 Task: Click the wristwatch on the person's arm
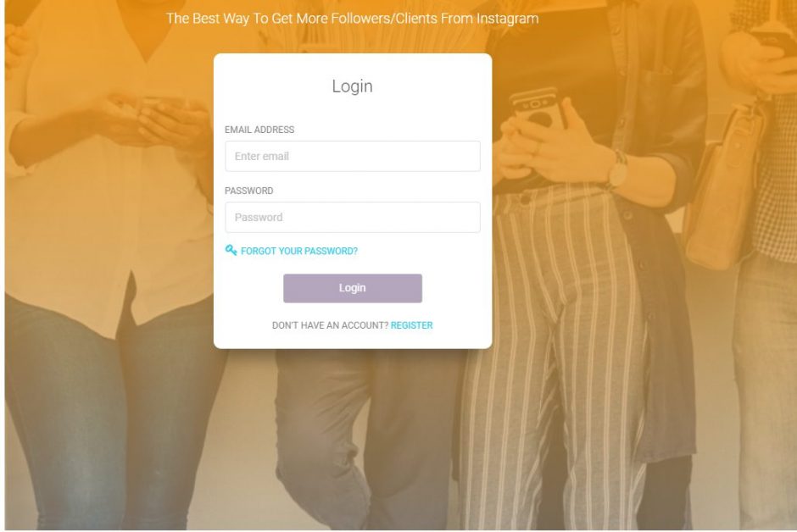[x=618, y=170]
